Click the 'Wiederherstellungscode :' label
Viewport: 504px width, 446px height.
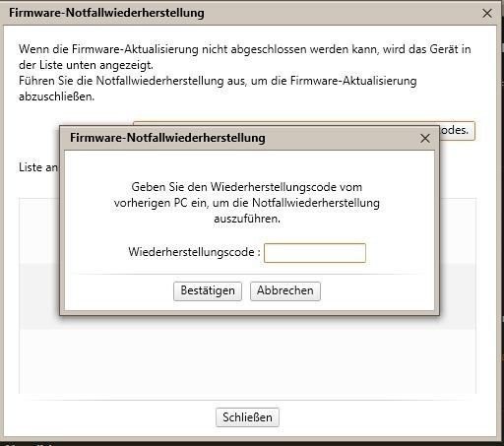(x=194, y=252)
